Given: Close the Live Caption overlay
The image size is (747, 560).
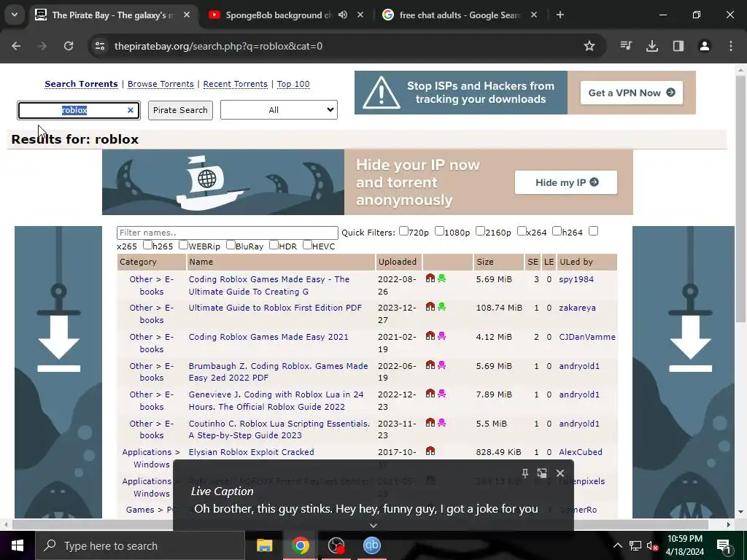Looking at the screenshot, I should pyautogui.click(x=560, y=472).
